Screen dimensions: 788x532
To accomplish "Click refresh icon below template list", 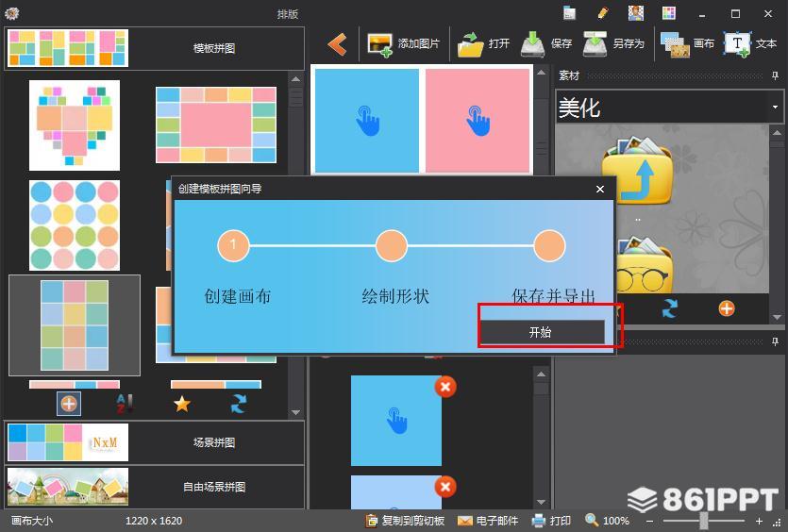I will [238, 404].
